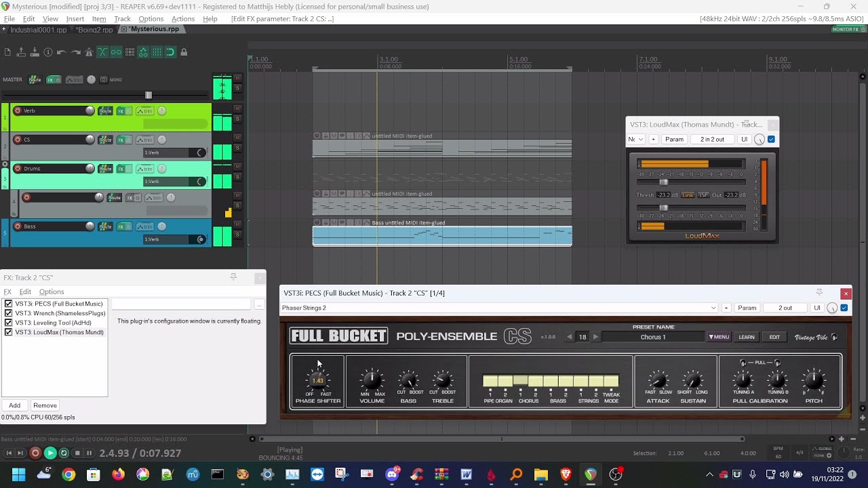This screenshot has width=868, height=488.
Task: Switch to the Boing2.rpp project tab
Action: [x=94, y=30]
